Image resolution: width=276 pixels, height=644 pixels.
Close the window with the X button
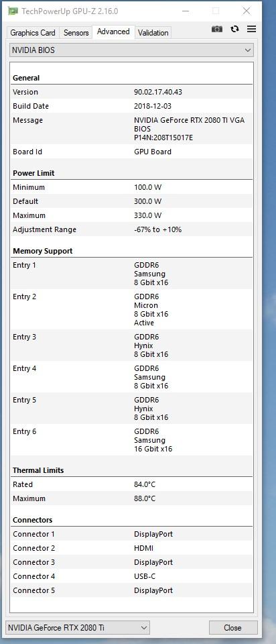click(x=246, y=11)
